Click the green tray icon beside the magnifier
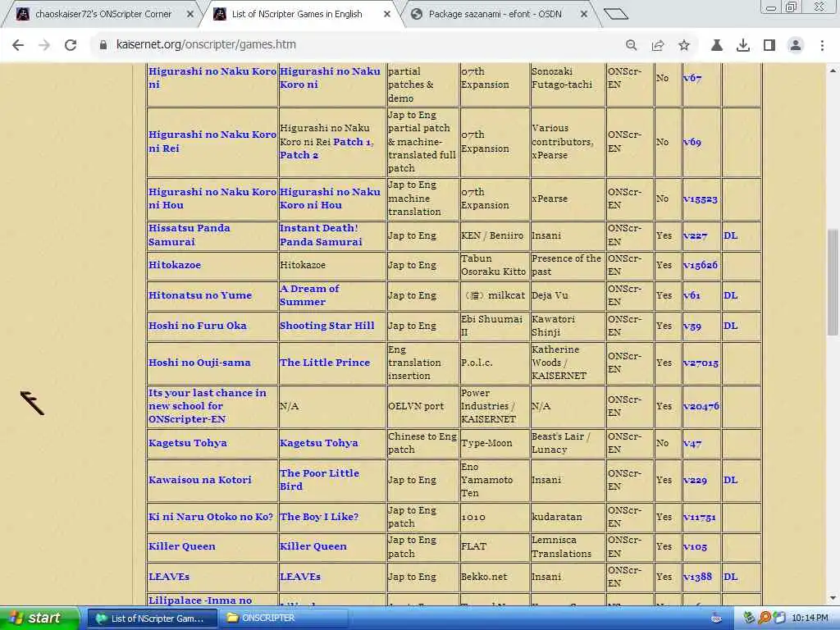Screen dimensions: 840x630 750,619
